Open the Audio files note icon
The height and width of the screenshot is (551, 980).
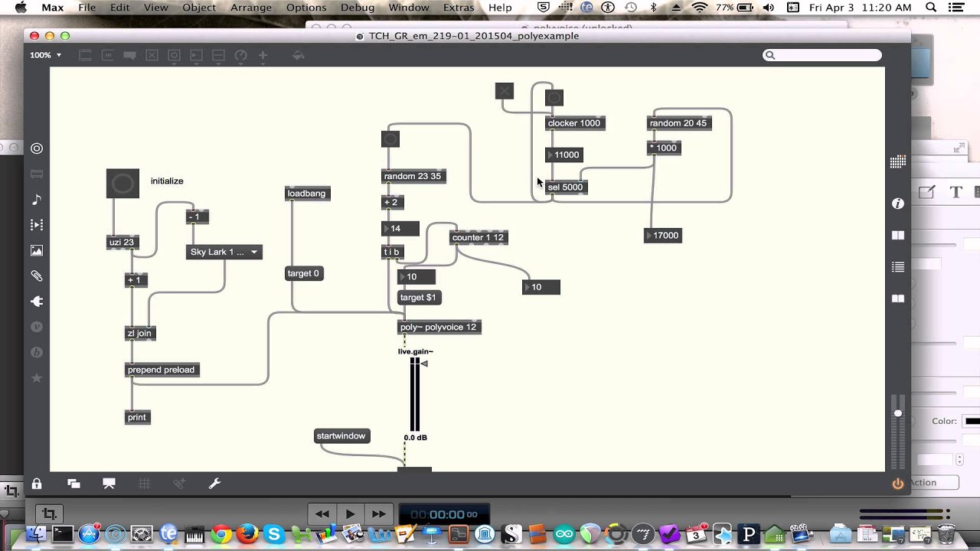37,199
